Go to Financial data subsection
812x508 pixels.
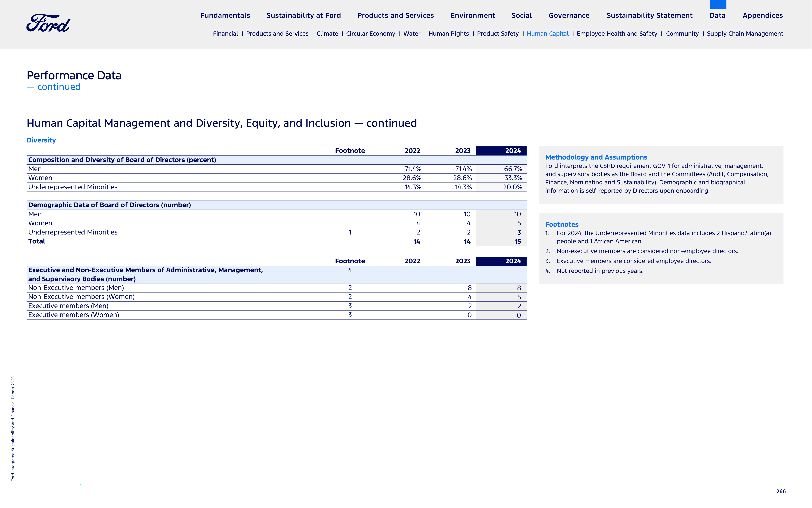(225, 34)
